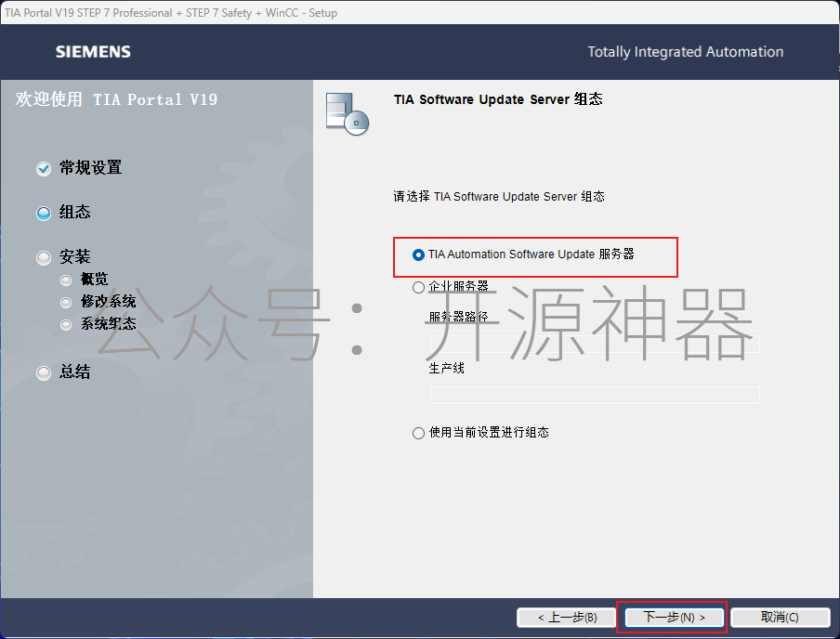
Task: Click the 组态 step label in the sidebar
Action: 75,212
